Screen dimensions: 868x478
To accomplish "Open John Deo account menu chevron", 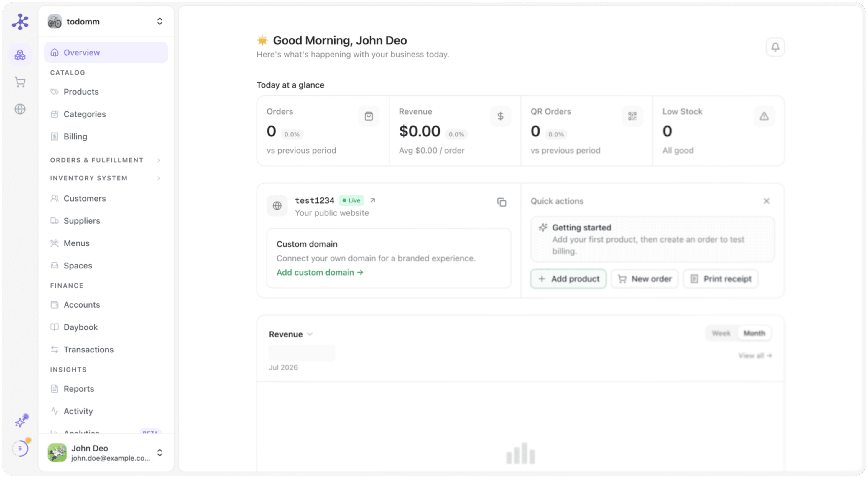I will [x=160, y=453].
